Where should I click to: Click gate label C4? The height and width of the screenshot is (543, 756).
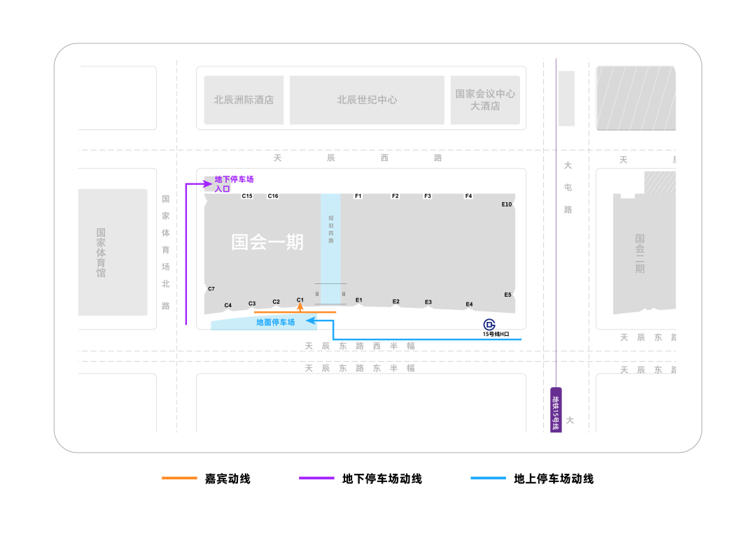pos(228,306)
